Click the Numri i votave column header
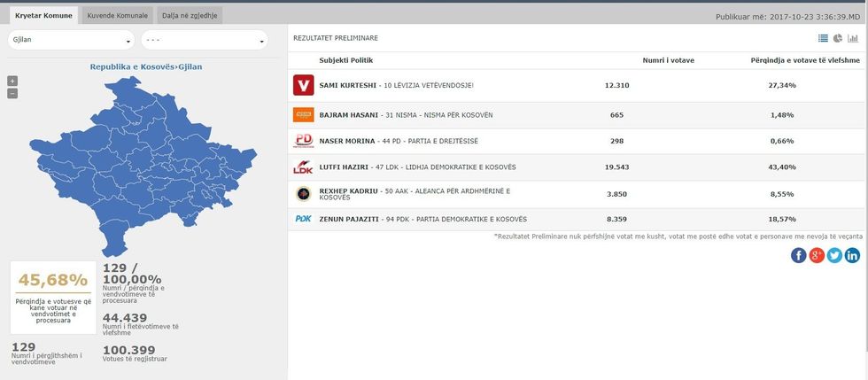This screenshot has height=380, width=868. click(x=668, y=59)
